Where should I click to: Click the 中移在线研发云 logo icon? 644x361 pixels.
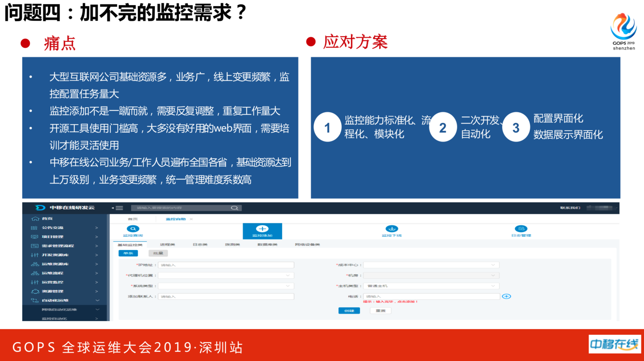tap(40, 208)
